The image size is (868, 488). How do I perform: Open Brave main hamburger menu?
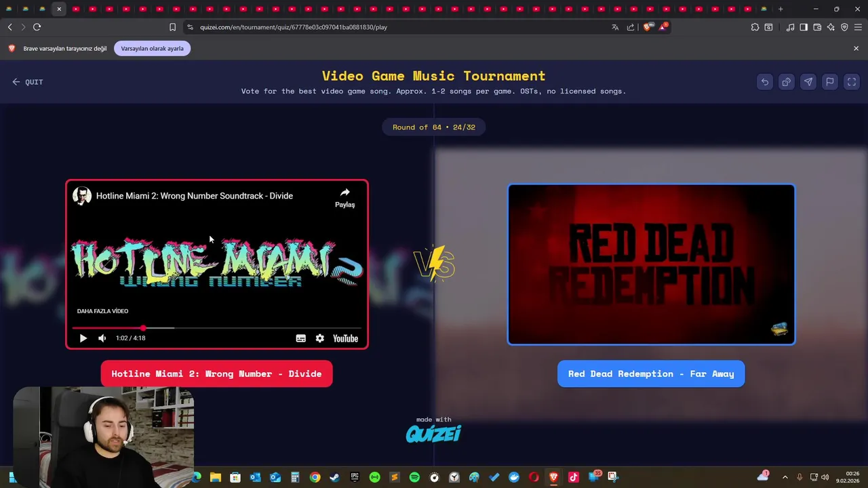858,27
